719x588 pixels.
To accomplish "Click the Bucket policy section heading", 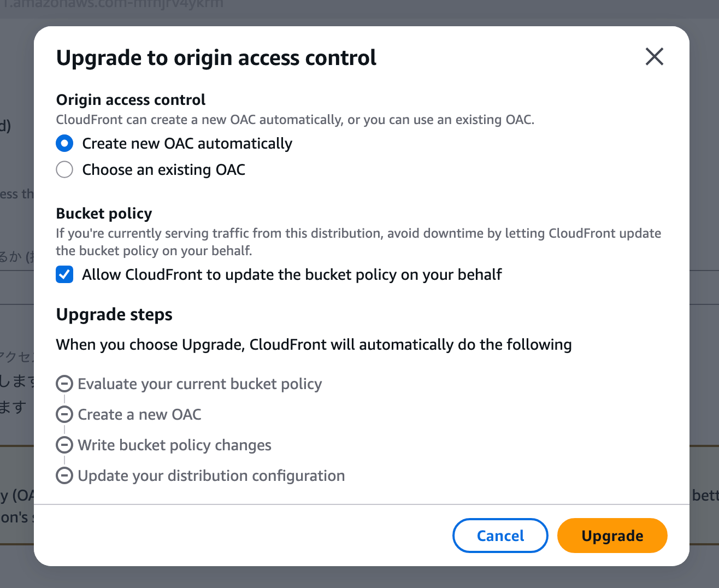I will coord(104,213).
